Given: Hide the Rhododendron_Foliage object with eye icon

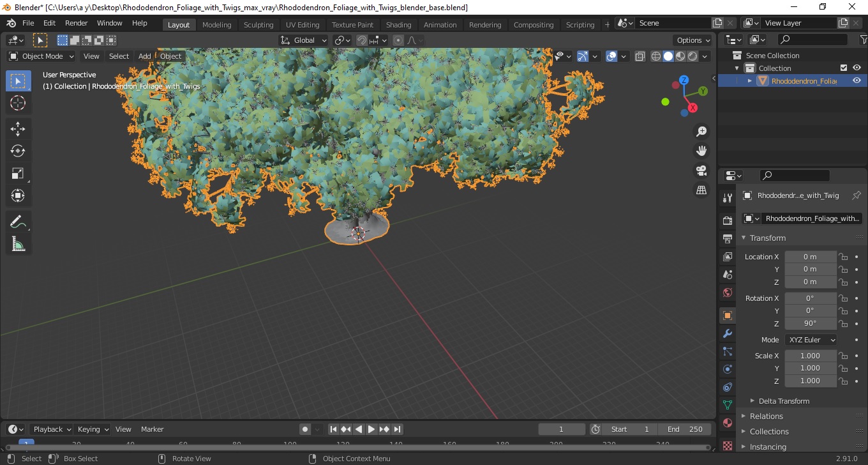Looking at the screenshot, I should tap(857, 80).
